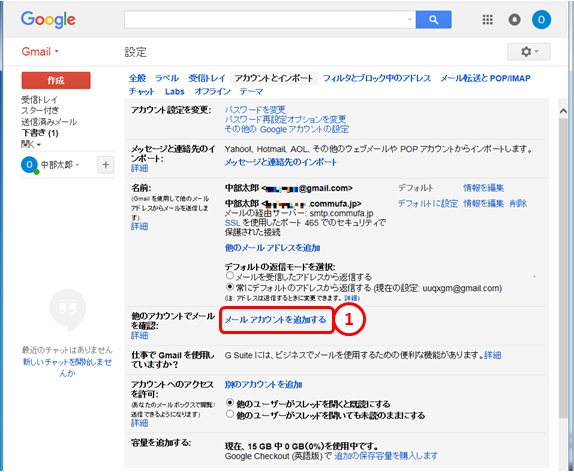Click the scrollbar up arrow
The image size is (574, 472).
[563, 111]
